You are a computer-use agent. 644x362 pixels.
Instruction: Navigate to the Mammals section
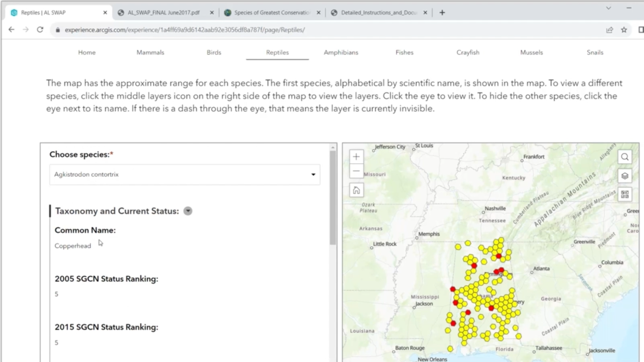pyautogui.click(x=150, y=52)
